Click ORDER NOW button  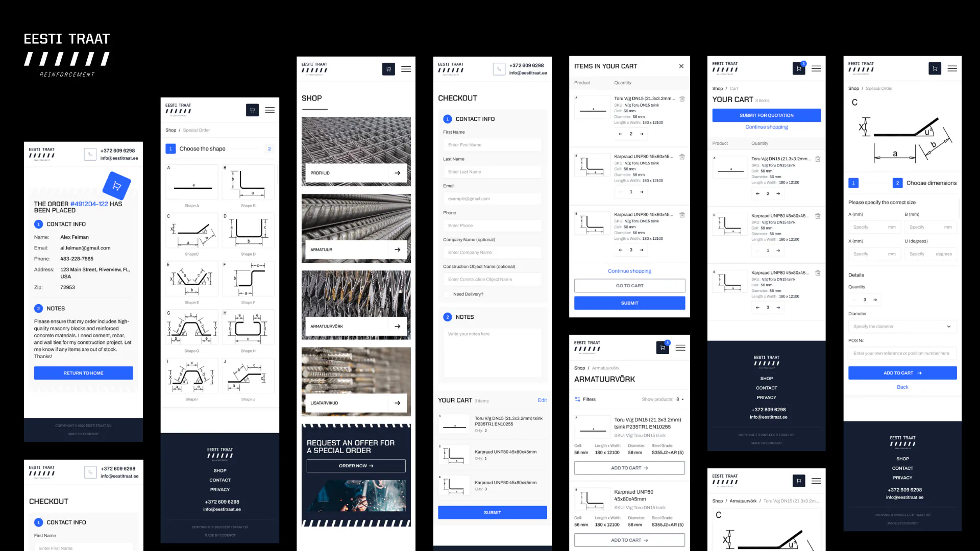click(x=356, y=466)
